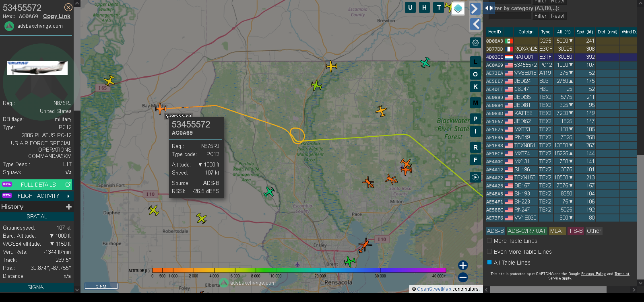644x302 pixels.
Task: Select ROXAN25 row in aircraft table
Action: pyautogui.click(x=561, y=49)
